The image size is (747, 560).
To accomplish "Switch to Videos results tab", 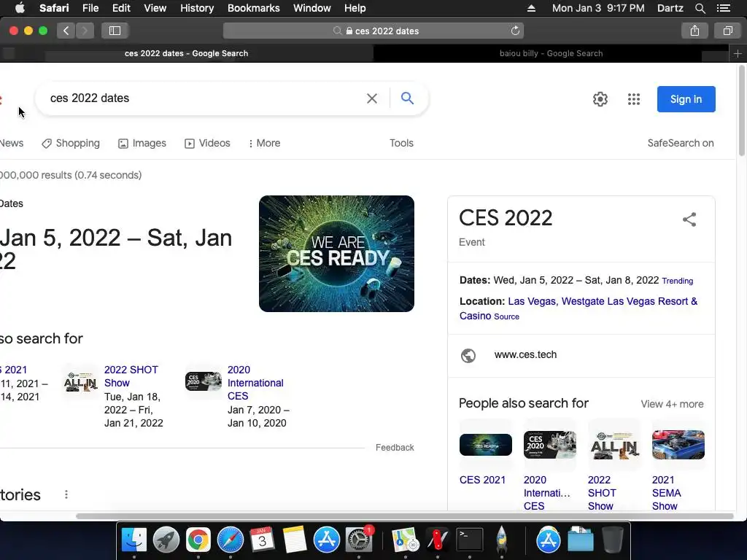I will 207,144.
